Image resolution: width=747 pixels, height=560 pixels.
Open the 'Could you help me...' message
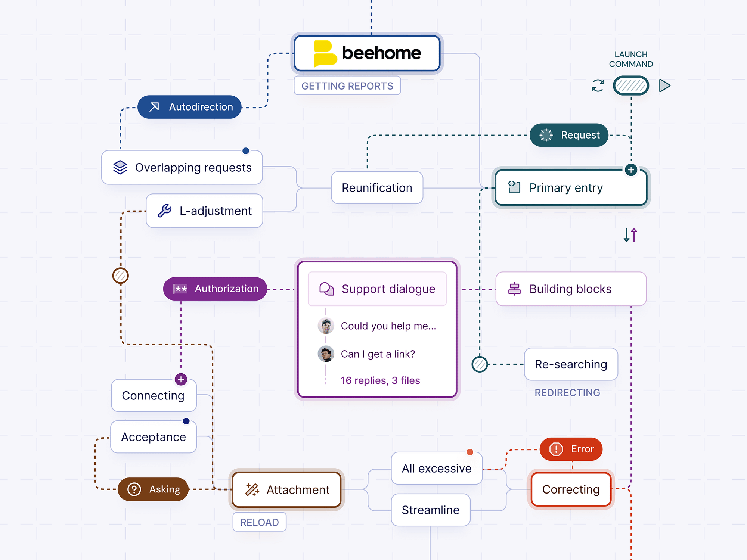click(x=388, y=326)
